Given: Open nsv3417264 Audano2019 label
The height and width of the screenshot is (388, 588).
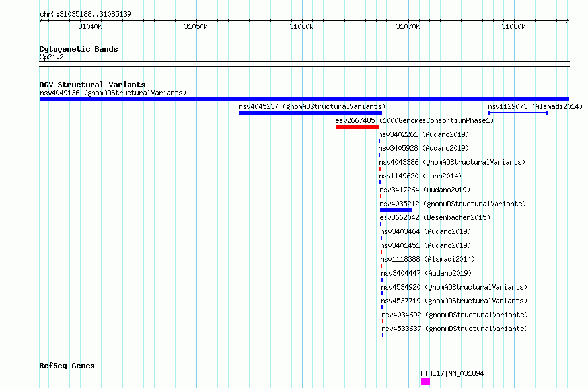Looking at the screenshot, I should [425, 190].
